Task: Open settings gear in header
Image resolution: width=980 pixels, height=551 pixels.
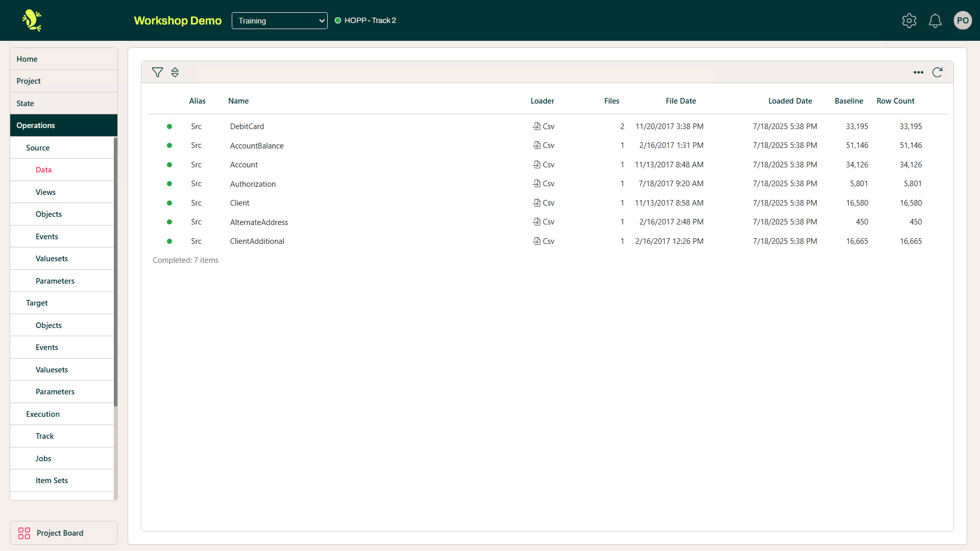Action: click(x=909, y=20)
